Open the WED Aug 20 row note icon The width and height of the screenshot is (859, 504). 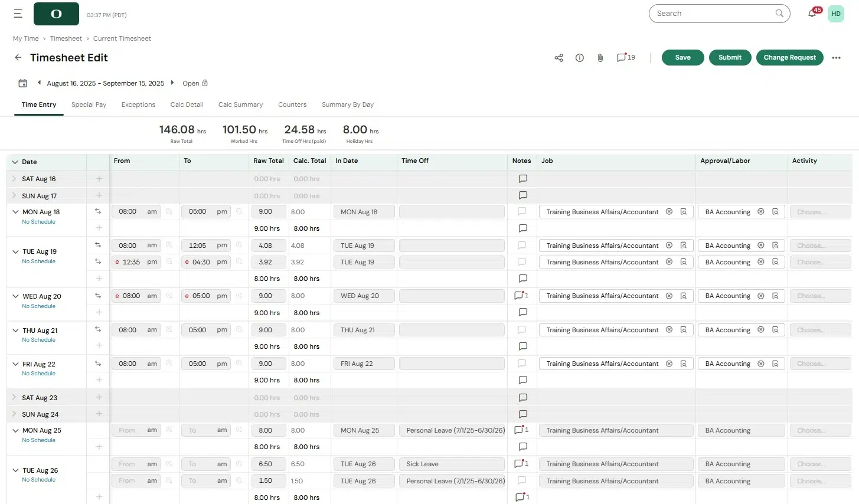point(521,296)
